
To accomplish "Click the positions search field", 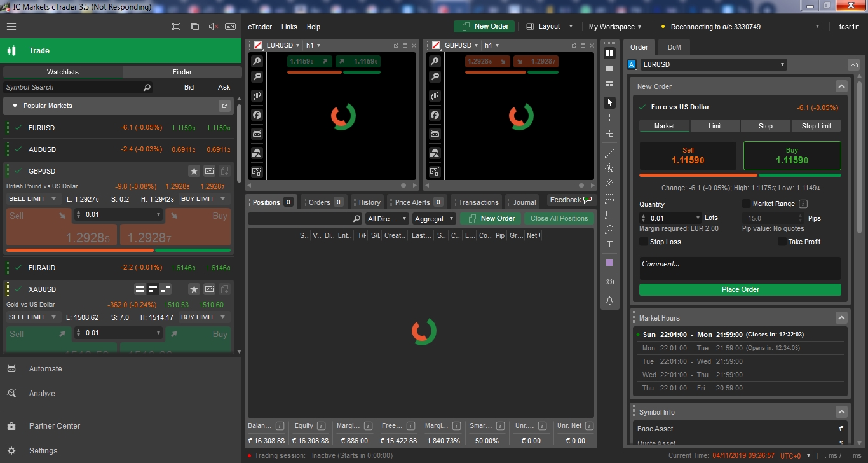I will [x=305, y=218].
